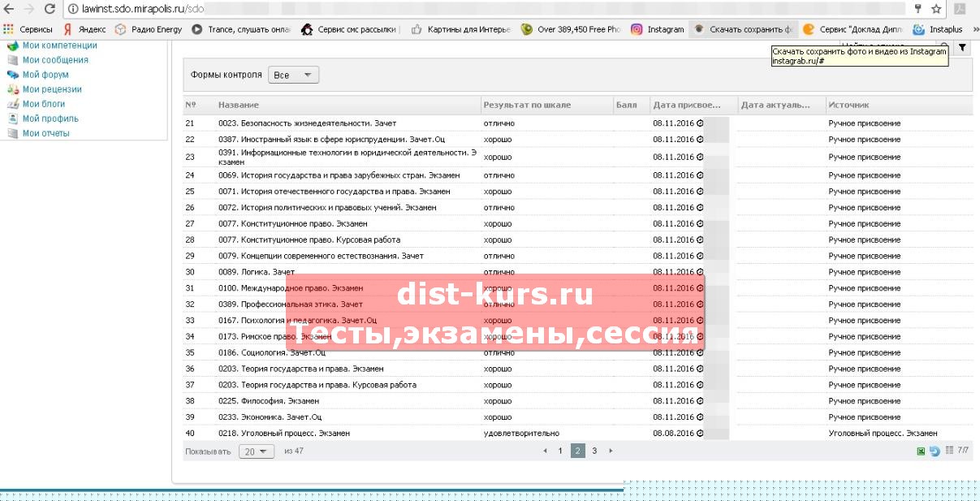Open the Яндекс bookmark
This screenshot has height=501, width=980.
(84, 29)
